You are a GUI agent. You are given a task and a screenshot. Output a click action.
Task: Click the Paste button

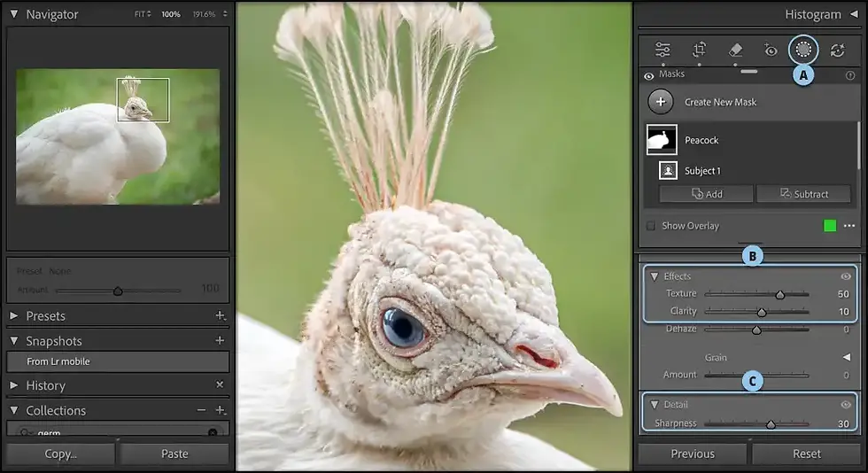[x=174, y=454]
